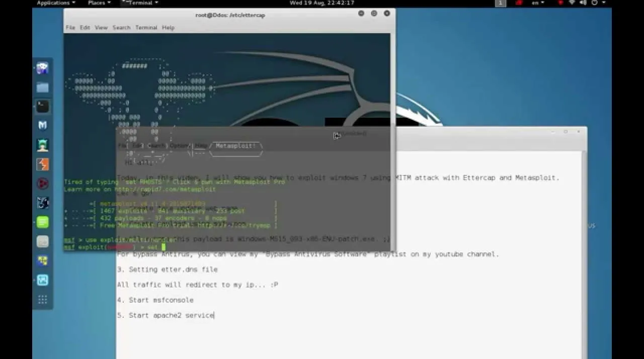Viewport: 644px width, 359px height.
Task: Open the light blue framed dock icon
Action: (43, 280)
